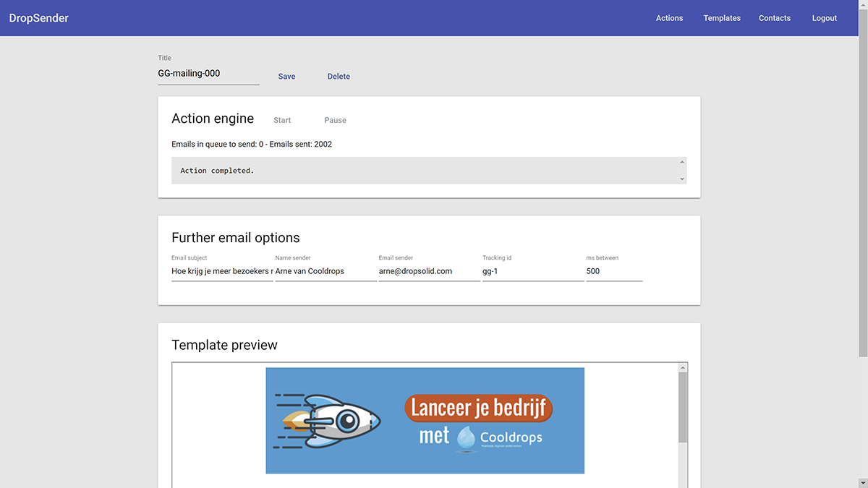Click the DropSender brand logo

click(x=39, y=18)
